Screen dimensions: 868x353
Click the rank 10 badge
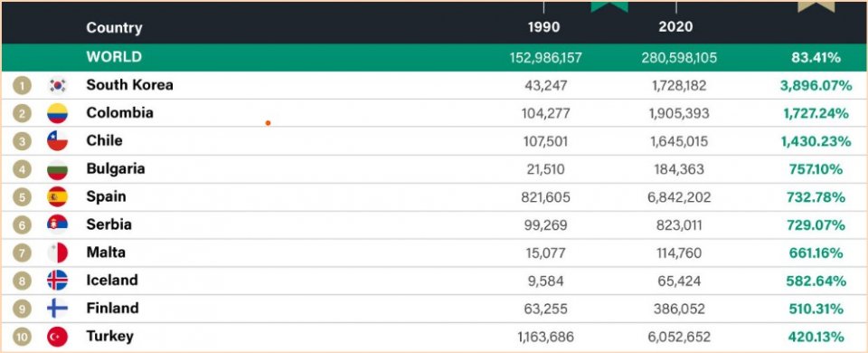(x=22, y=337)
